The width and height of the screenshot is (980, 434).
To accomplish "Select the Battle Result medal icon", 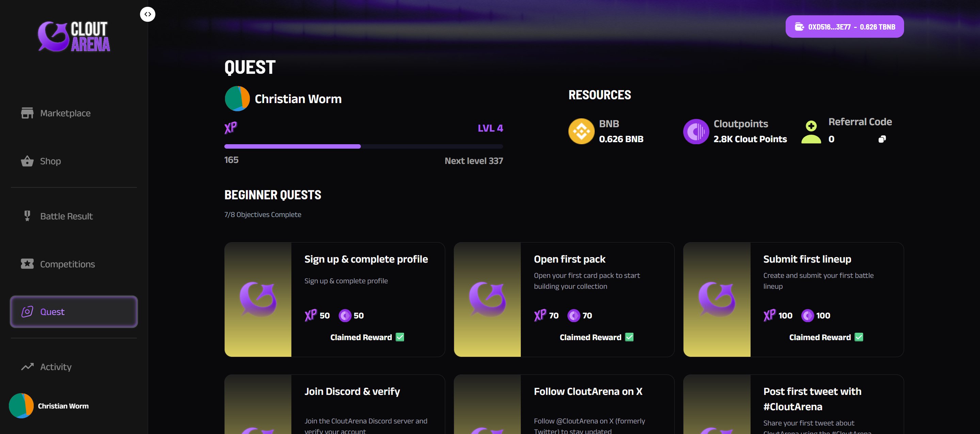I will 27,216.
